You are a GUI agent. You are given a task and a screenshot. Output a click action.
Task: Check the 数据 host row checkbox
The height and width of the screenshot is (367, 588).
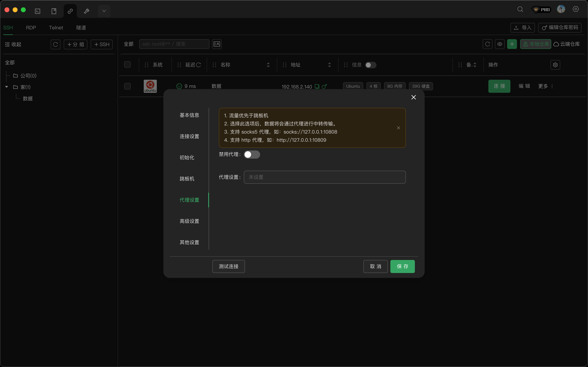127,86
